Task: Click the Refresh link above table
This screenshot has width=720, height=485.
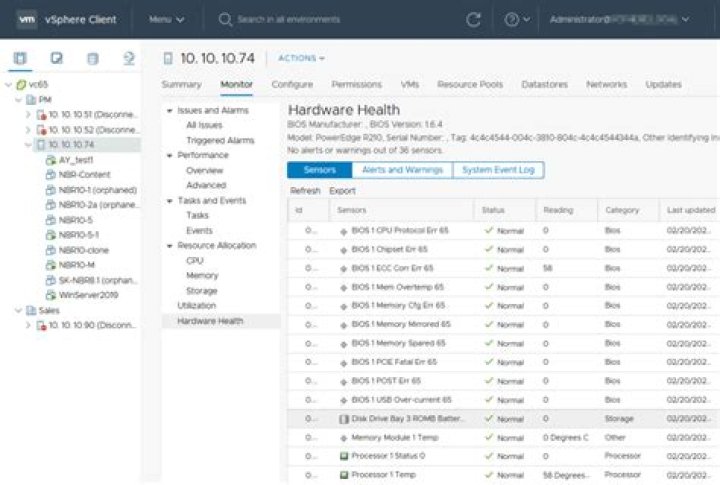Action: [305, 191]
